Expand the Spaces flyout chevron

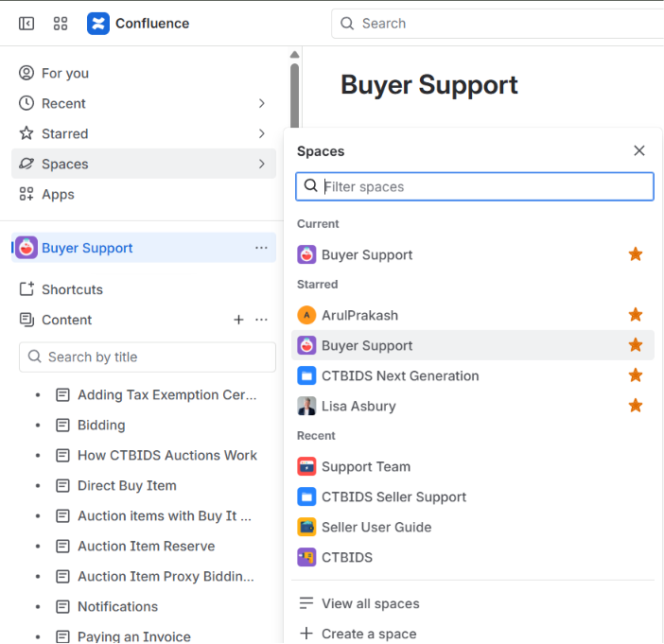262,164
